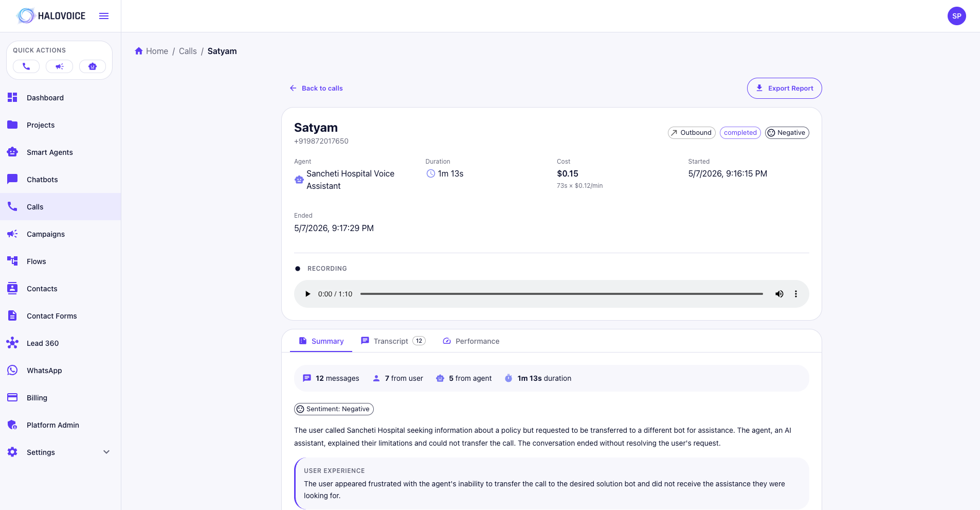Click the Platform Admin shield icon

point(12,425)
